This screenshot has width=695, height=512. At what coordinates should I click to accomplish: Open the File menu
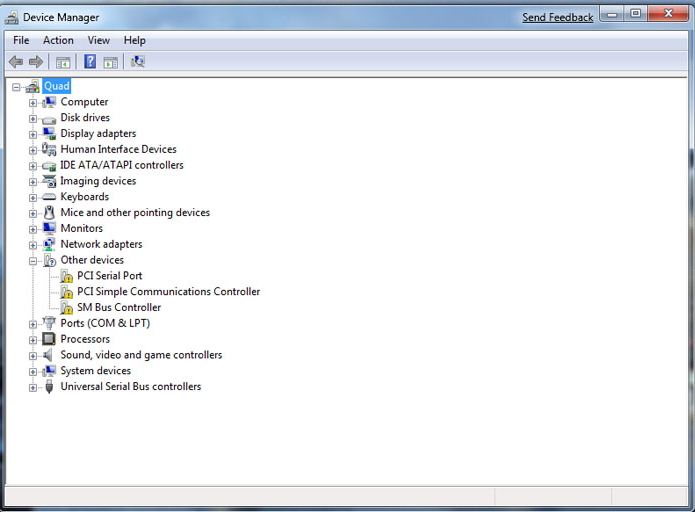(21, 40)
